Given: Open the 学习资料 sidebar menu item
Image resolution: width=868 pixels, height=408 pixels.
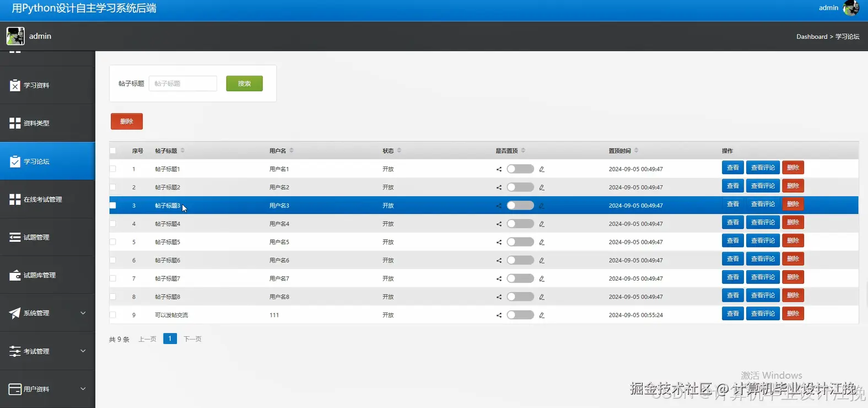Looking at the screenshot, I should coord(47,85).
